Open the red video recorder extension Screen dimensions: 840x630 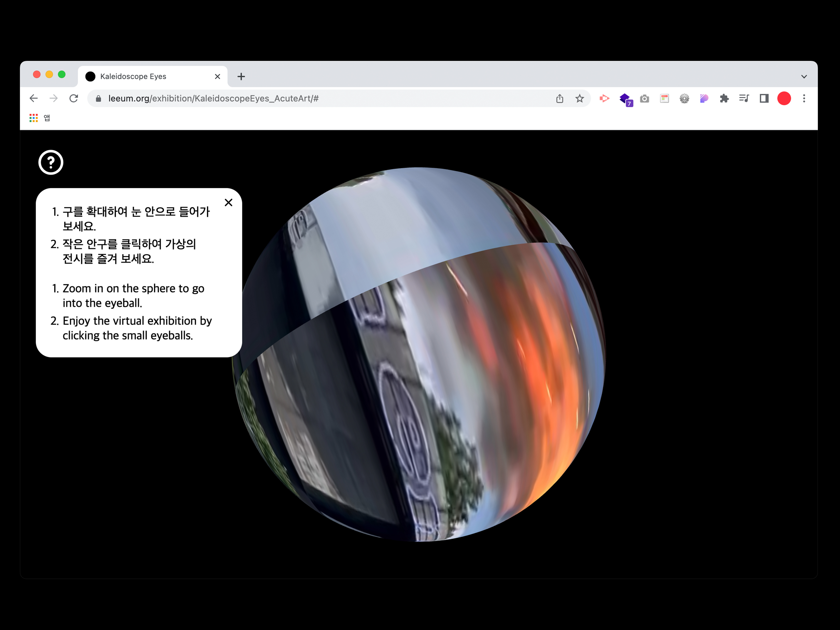604,99
